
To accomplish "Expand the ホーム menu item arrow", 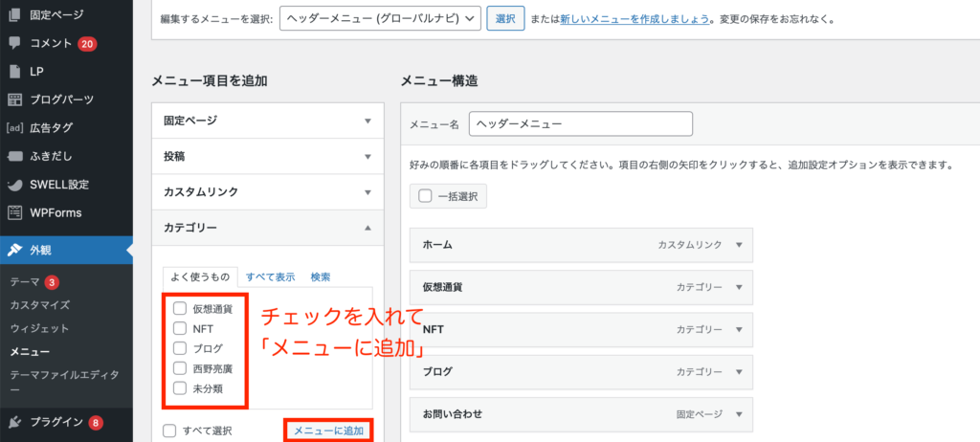I will [739, 245].
